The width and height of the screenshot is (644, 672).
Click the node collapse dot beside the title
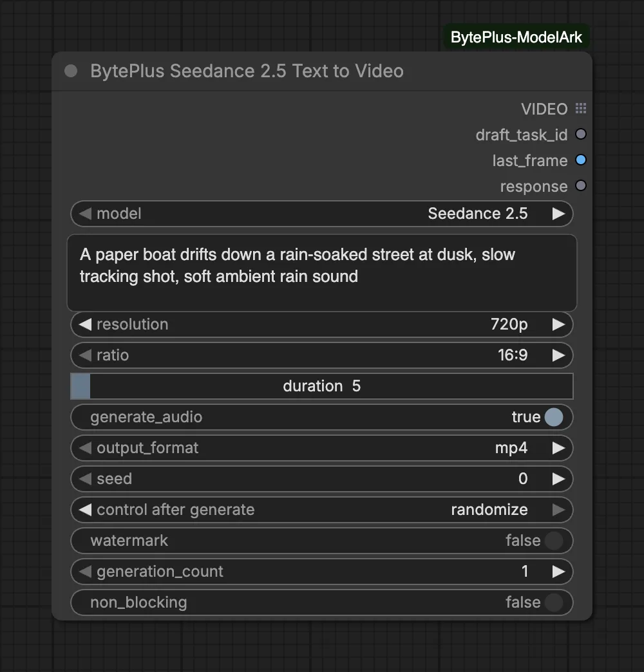71,71
